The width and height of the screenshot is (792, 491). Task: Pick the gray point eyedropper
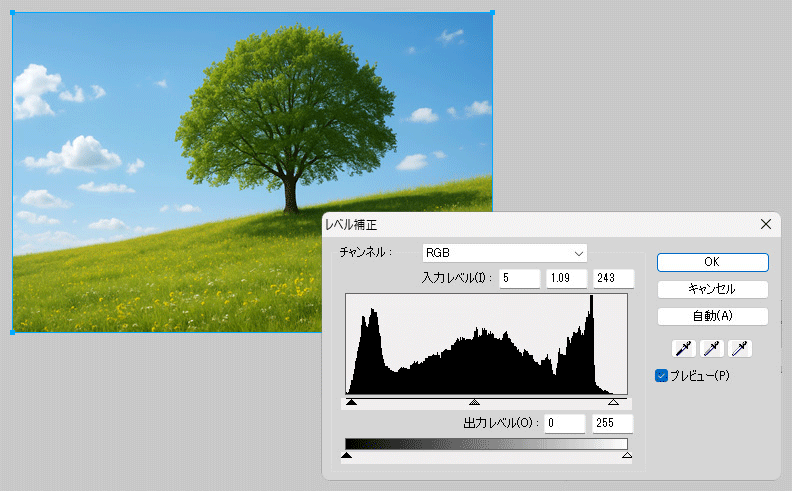click(x=712, y=349)
